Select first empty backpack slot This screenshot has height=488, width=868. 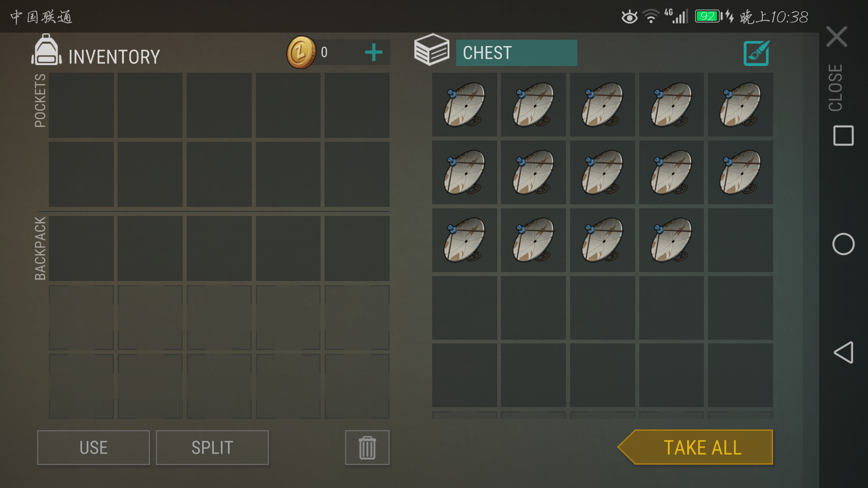pos(81,249)
